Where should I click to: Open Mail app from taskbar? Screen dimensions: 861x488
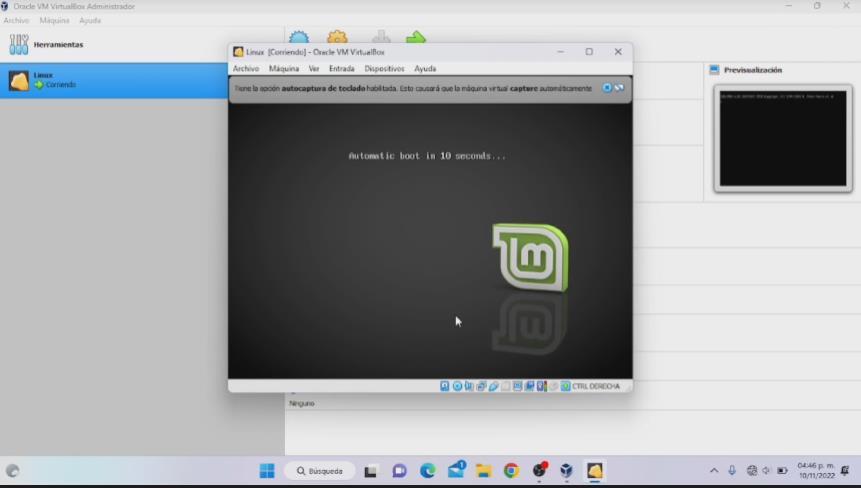(456, 470)
